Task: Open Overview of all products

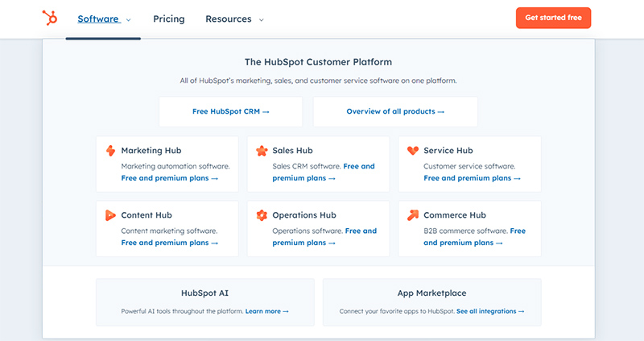Action: (395, 111)
